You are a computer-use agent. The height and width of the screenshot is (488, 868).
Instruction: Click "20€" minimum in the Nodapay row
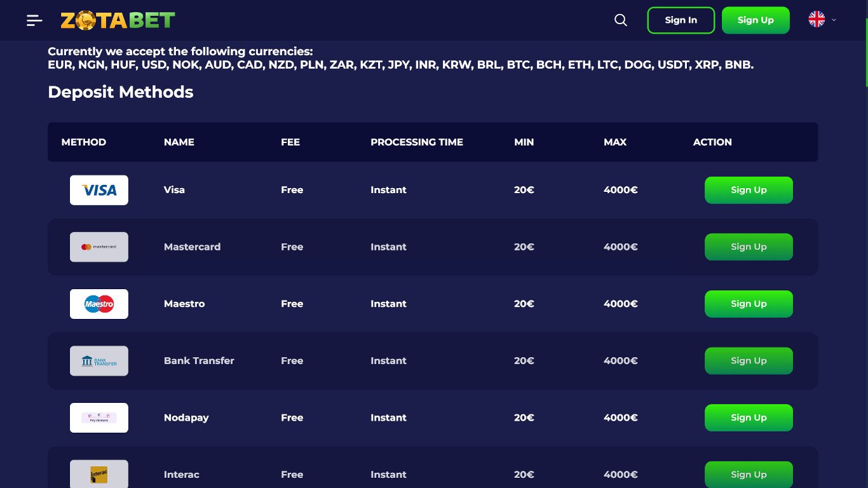point(524,417)
